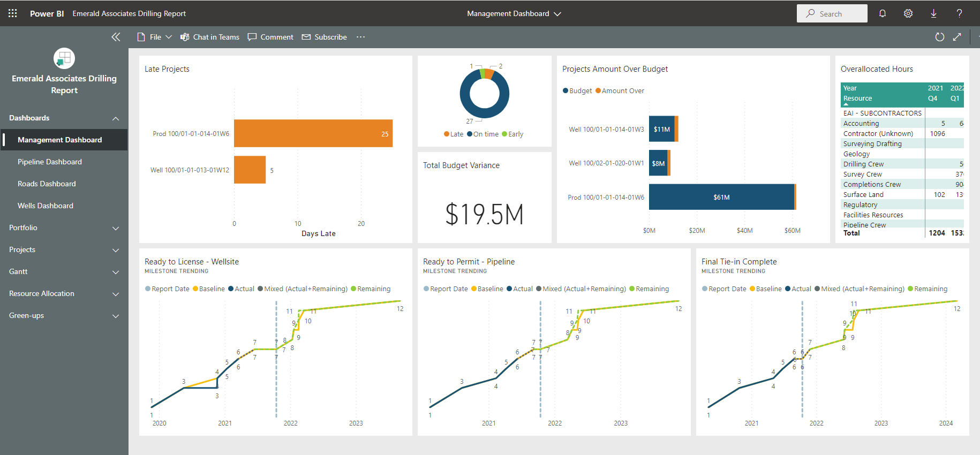
Task: Enter full screen mode
Action: (x=957, y=37)
